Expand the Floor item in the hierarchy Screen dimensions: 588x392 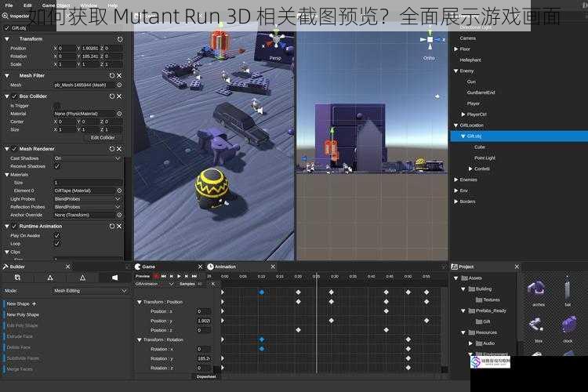(x=456, y=49)
